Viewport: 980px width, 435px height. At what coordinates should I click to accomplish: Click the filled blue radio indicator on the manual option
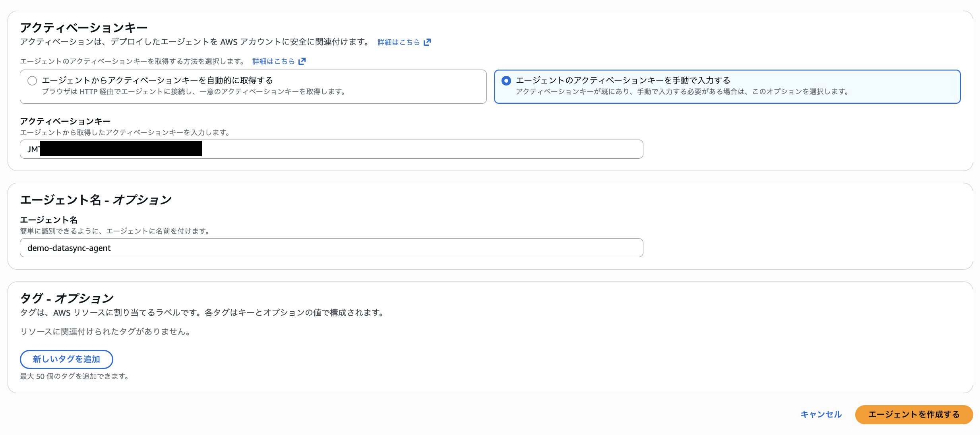tap(506, 80)
